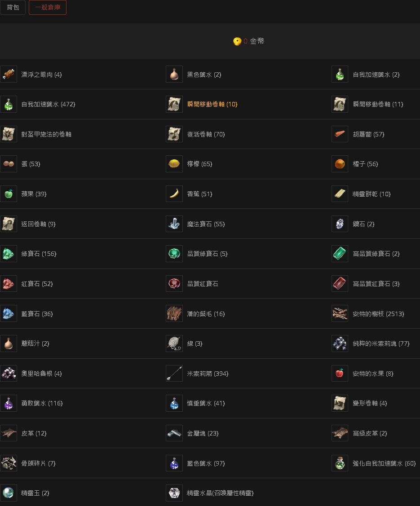Select the 米索莉箭 arrow icon
Screen dimensions: 420x506
point(174,374)
